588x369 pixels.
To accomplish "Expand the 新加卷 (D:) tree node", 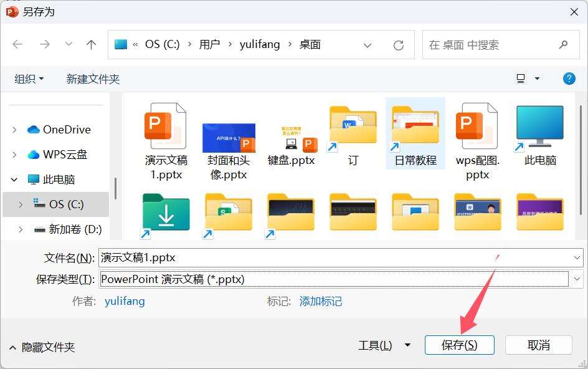I will 21,229.
